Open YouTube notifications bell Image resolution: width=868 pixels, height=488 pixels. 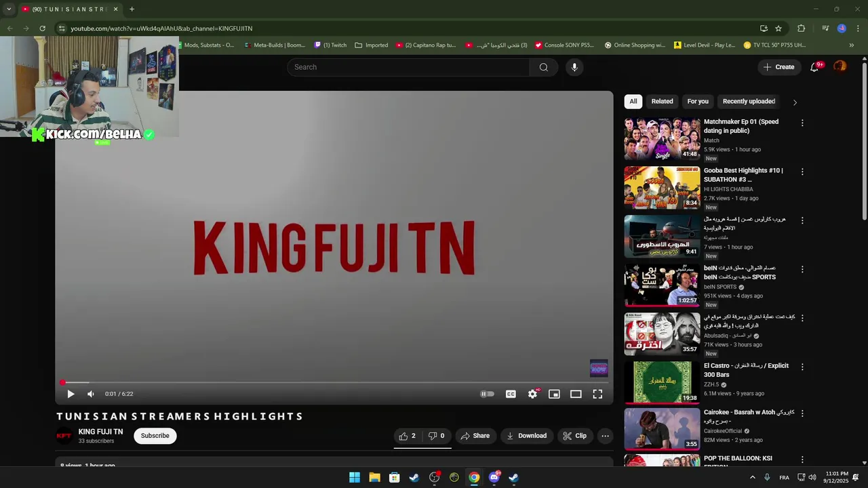pyautogui.click(x=814, y=67)
